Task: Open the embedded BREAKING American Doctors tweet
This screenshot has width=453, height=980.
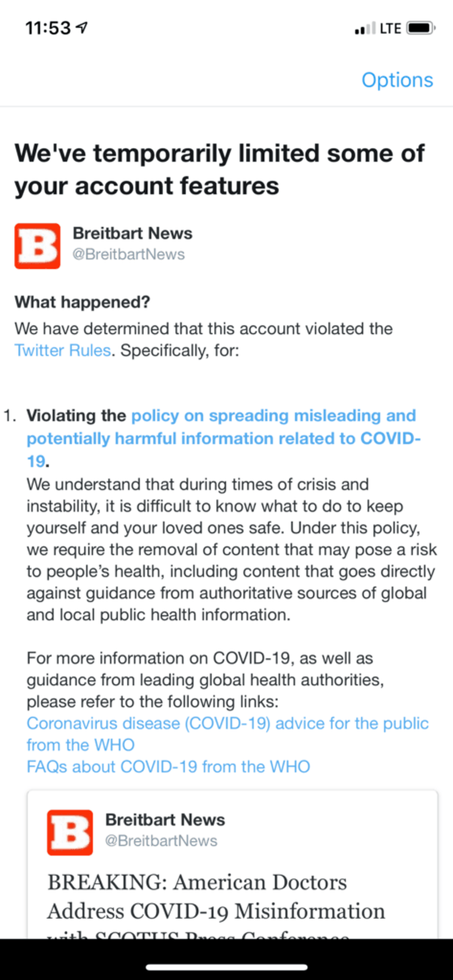Action: (x=216, y=897)
